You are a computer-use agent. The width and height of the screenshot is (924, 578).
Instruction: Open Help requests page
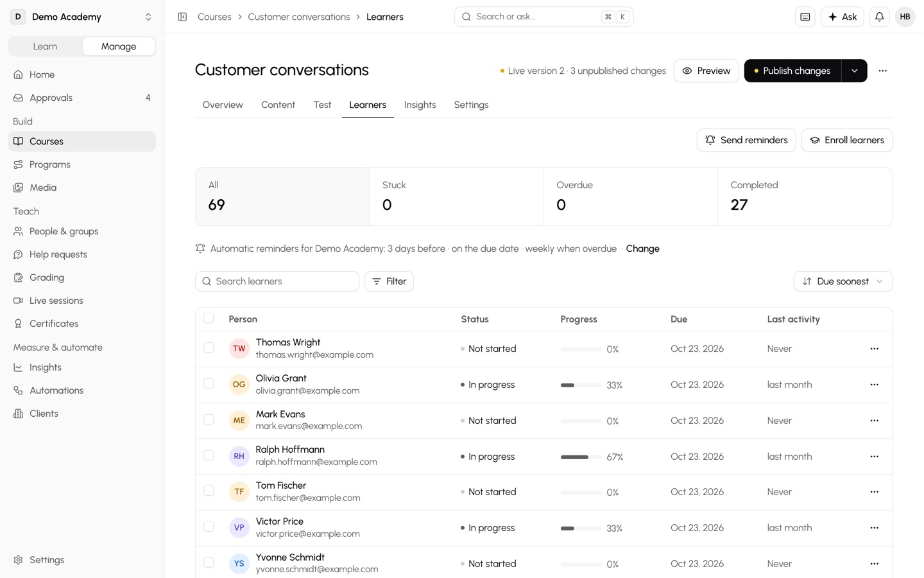tap(82, 254)
